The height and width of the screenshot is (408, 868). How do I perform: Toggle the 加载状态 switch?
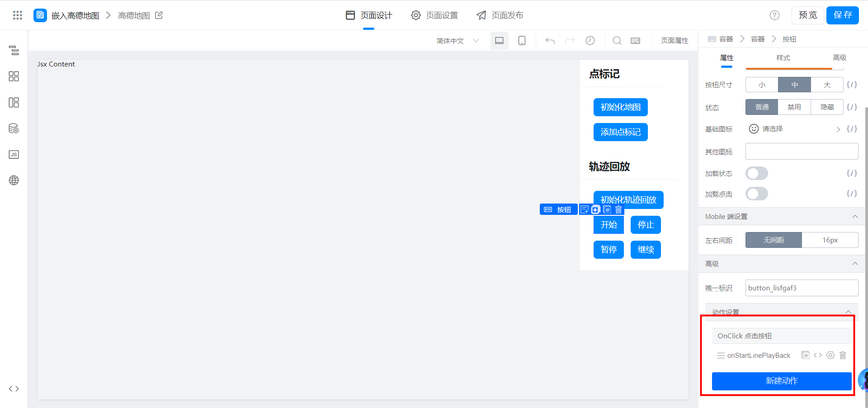click(x=757, y=173)
